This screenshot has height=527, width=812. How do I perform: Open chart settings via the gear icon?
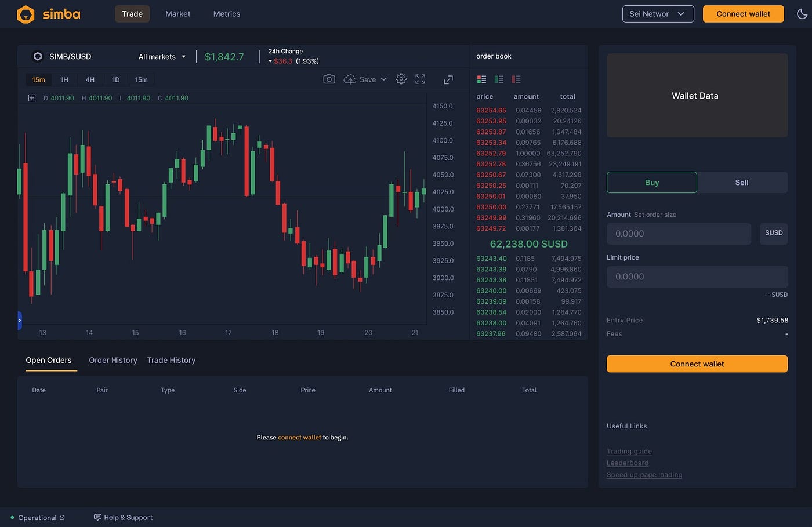[x=401, y=79]
